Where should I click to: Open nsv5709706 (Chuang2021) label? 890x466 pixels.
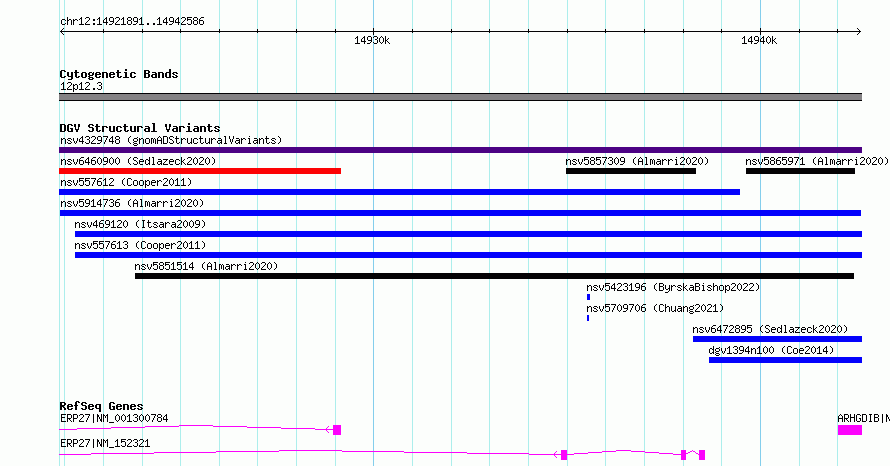[655, 308]
